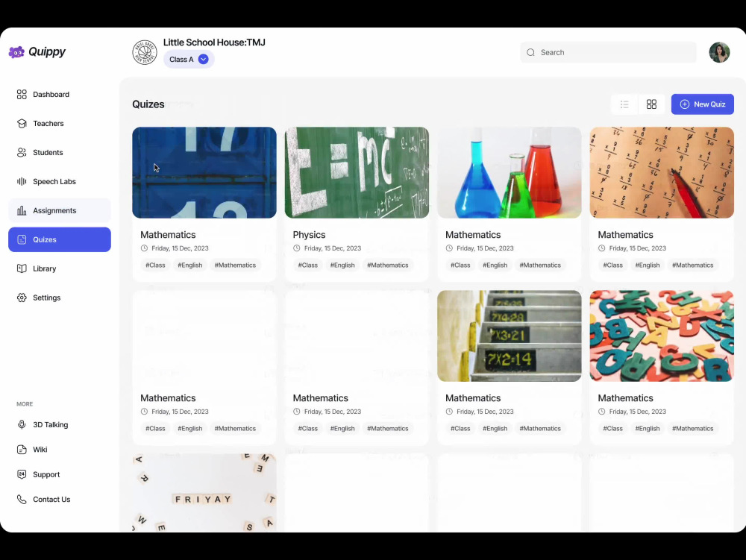
Task: Go to the Teachers page
Action: tap(60, 124)
